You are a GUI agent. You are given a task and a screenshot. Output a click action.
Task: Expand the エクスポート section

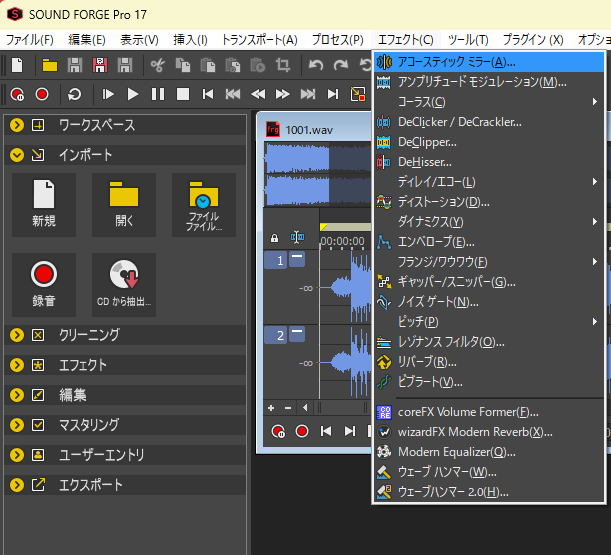click(17, 485)
